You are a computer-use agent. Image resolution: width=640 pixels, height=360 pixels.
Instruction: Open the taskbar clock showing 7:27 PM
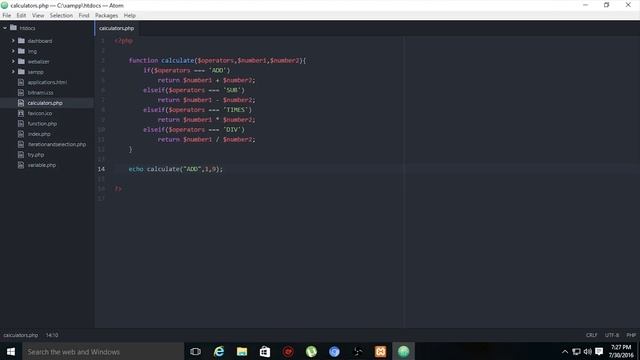click(621, 351)
